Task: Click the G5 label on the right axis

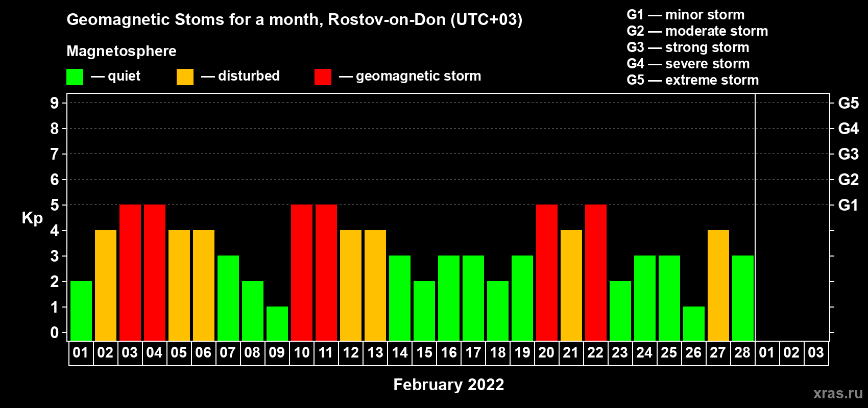Action: (849, 103)
